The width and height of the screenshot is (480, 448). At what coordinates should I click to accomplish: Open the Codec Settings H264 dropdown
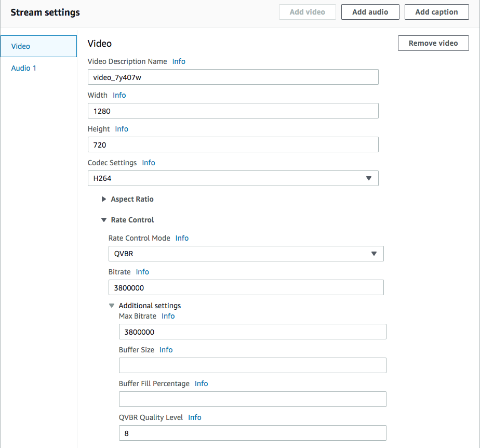point(233,178)
